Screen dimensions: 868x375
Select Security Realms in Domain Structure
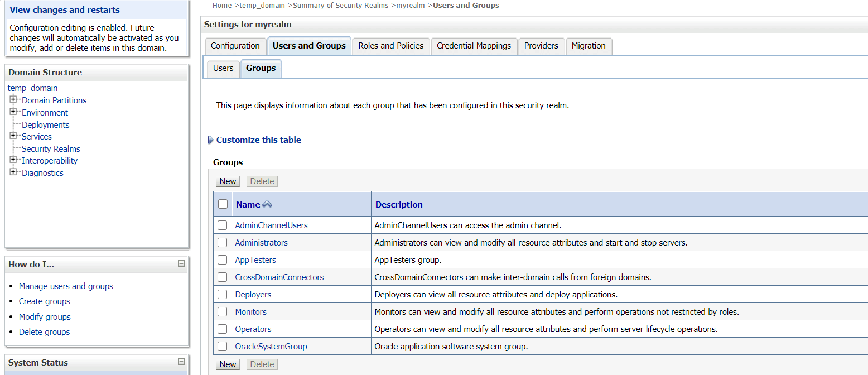51,148
